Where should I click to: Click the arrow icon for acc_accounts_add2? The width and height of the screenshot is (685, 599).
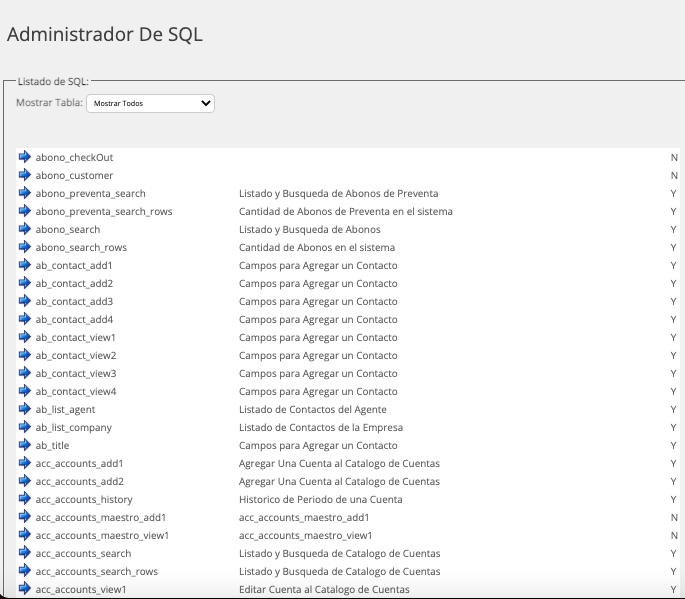click(25, 481)
